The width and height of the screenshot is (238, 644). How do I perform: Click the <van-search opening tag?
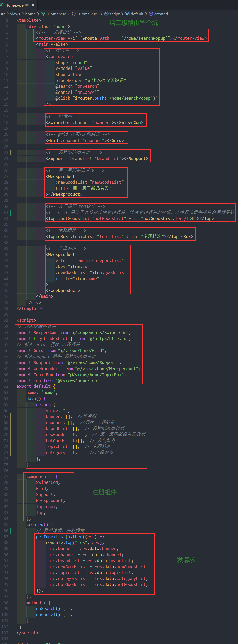point(59,56)
